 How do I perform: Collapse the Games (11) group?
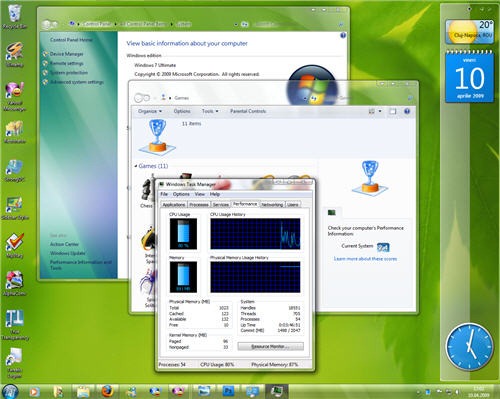(x=136, y=166)
